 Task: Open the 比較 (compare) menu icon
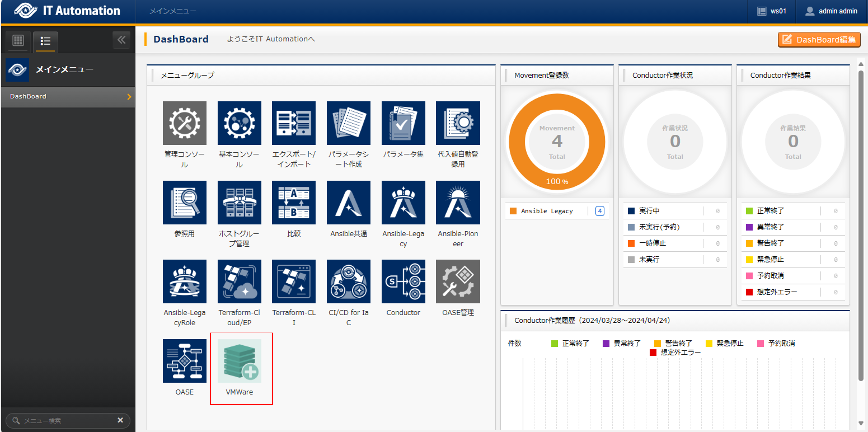tap(294, 202)
